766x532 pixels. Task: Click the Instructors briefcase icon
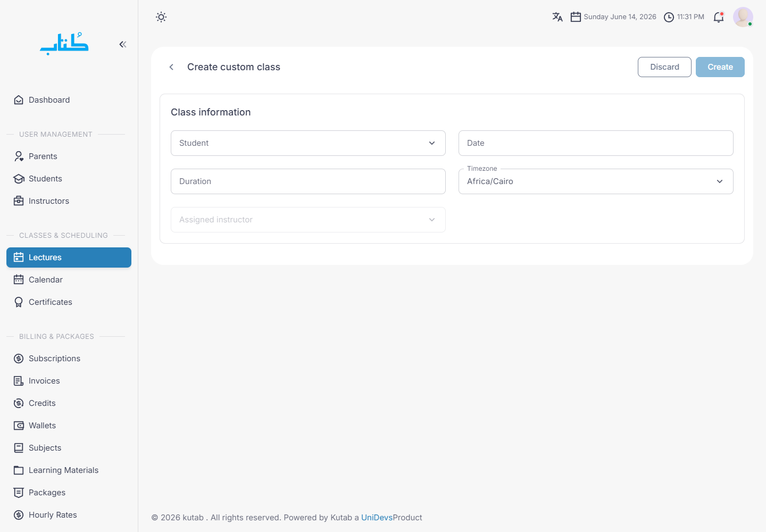coord(19,201)
